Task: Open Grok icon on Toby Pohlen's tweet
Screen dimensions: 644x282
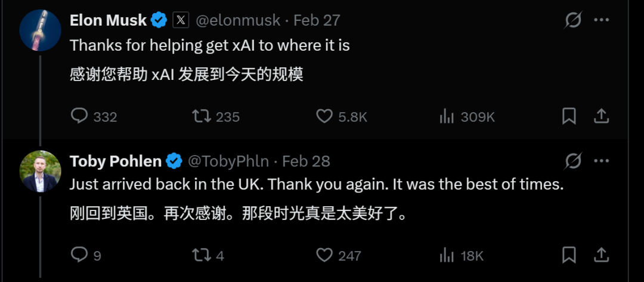Action: (x=573, y=161)
